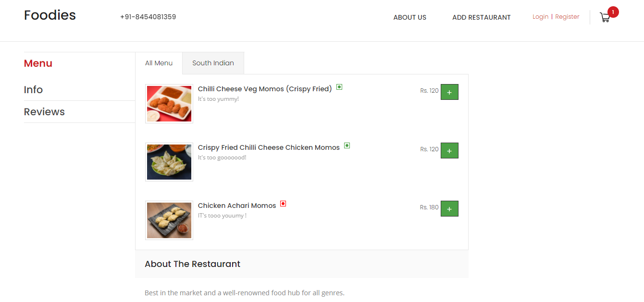Click the Login link
The height and width of the screenshot is (302, 644).
click(x=540, y=16)
